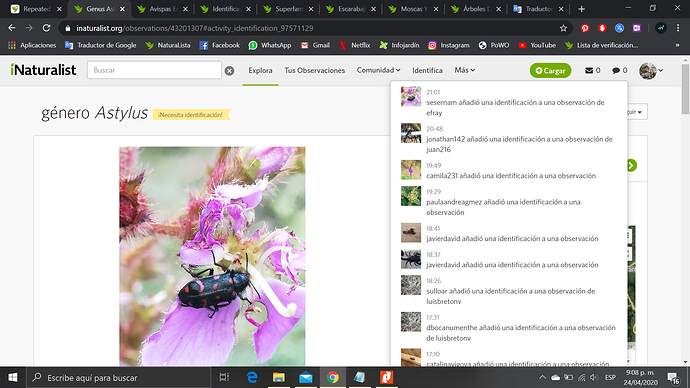690x388 pixels.
Task: Click the page address bar URL
Action: point(195,28)
